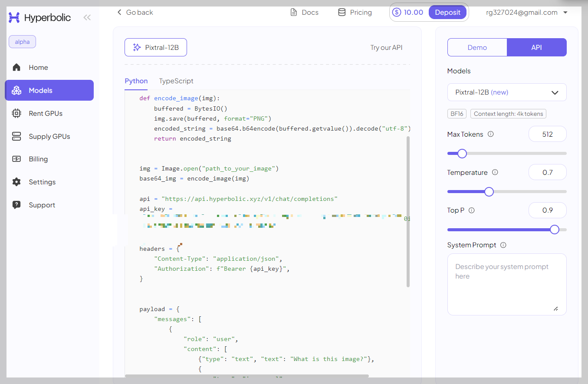Click the 10.00 balance amount
The width and height of the screenshot is (588, 384).
pos(413,12)
